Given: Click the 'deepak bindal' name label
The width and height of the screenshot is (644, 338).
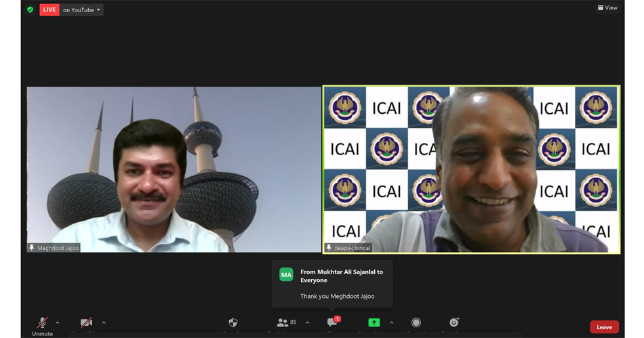Looking at the screenshot, I should pyautogui.click(x=352, y=248).
